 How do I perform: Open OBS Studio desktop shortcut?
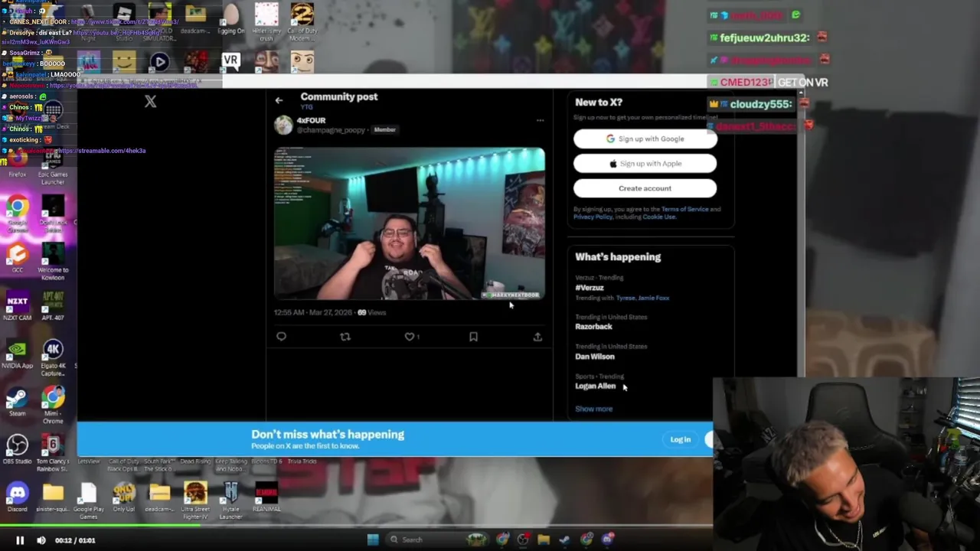[x=17, y=450]
